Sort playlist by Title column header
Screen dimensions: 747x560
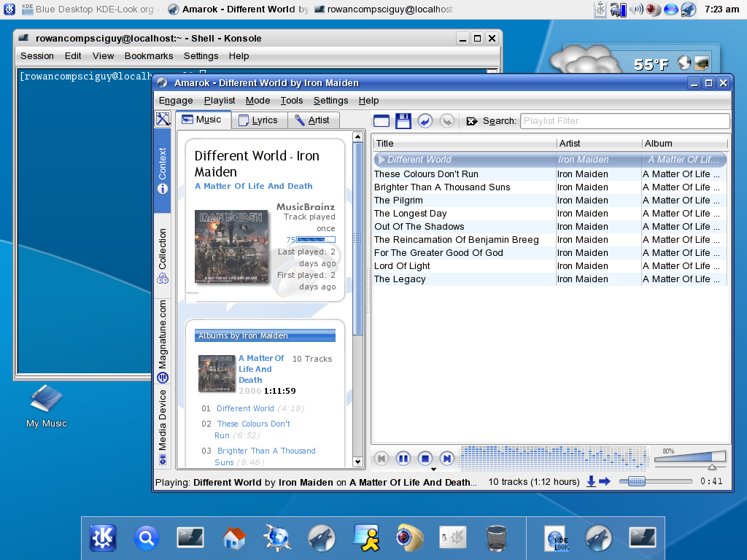(465, 144)
